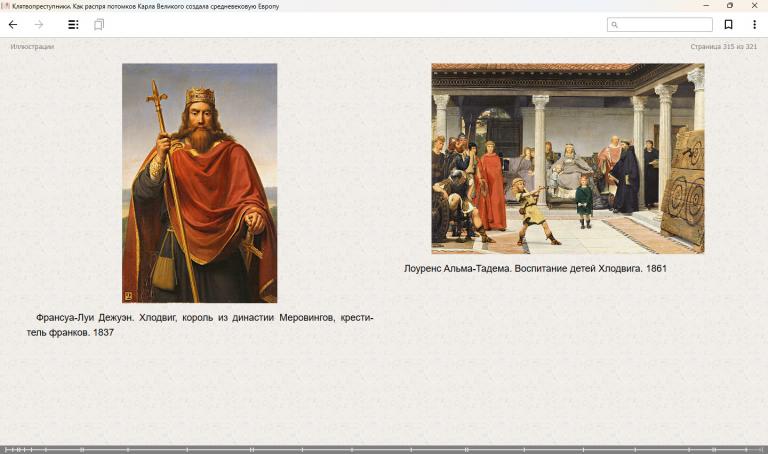The width and height of the screenshot is (768, 454).
Task: Click caption 'Лоуренс Альма-Тадема. Воспитание детей Хлодвига. 1861'
Action: [x=535, y=268]
